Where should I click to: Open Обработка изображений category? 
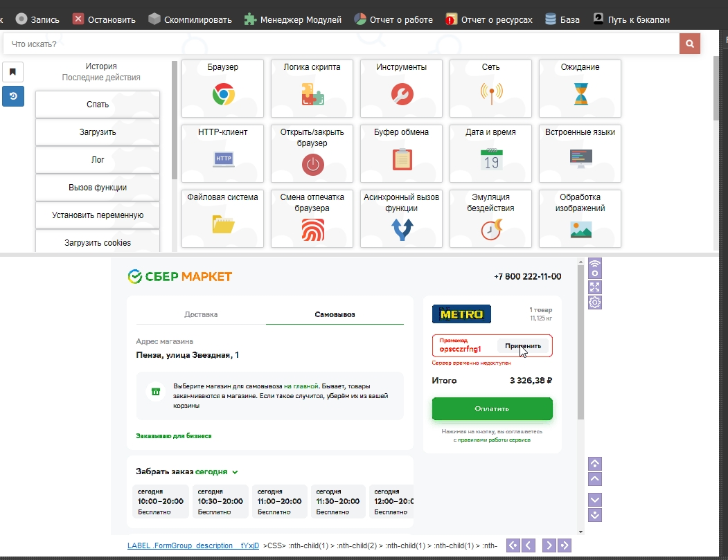click(x=580, y=218)
